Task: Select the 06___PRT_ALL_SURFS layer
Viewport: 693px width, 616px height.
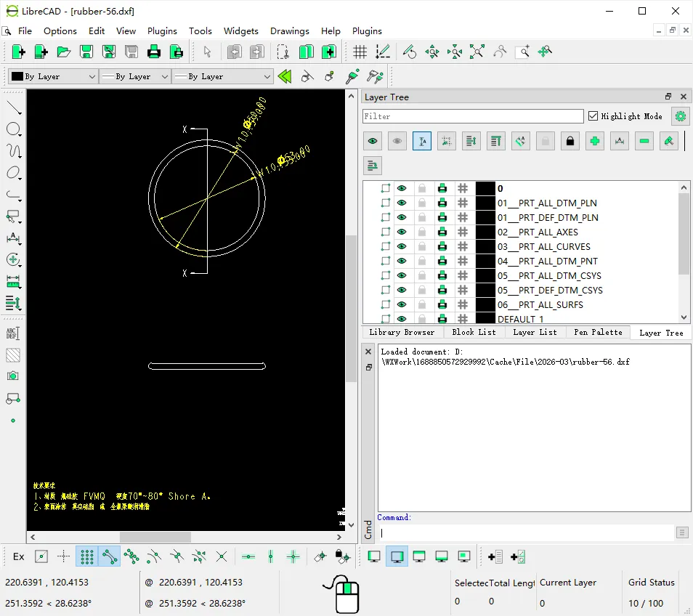Action: click(x=540, y=305)
